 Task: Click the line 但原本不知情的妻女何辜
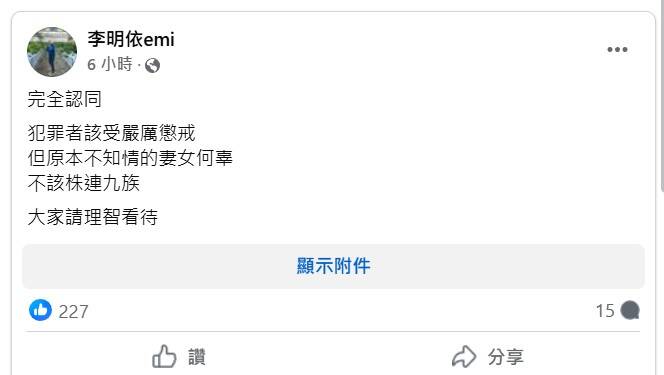tap(130, 158)
